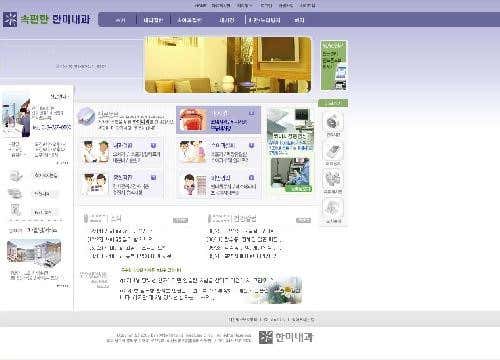500x360 pixels.
Task: Click the checkmark chart icon in service section
Action: click(86, 117)
